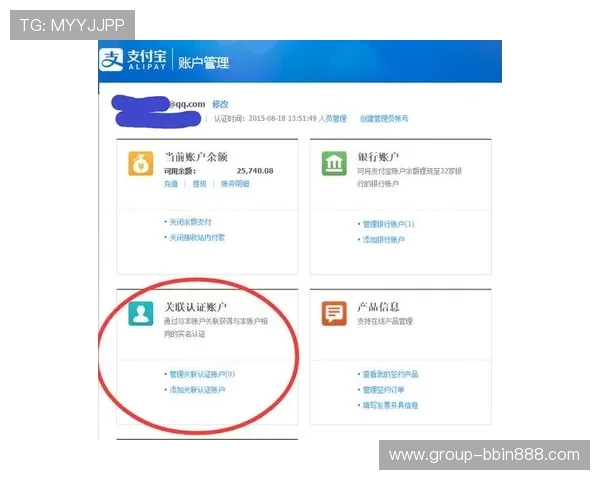This screenshot has height=480, width=600.
Task: Click 填写发票开具信息 link
Action: [390, 405]
